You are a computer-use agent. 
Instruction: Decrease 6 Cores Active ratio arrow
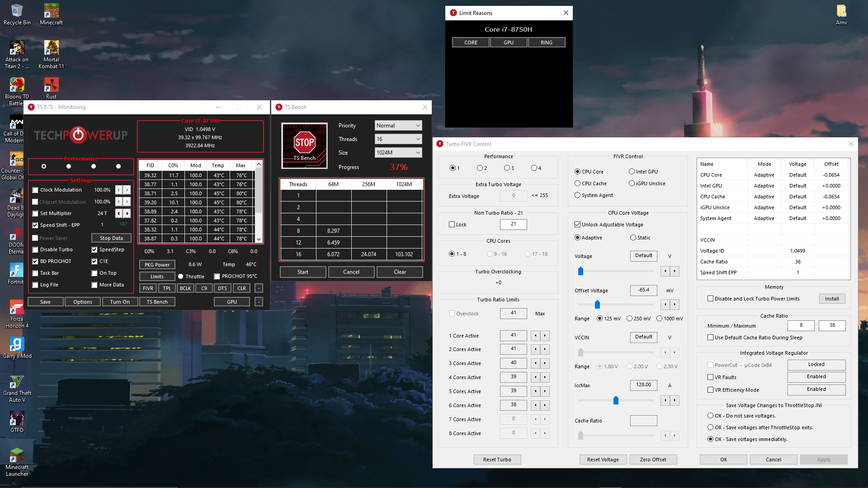tap(536, 405)
